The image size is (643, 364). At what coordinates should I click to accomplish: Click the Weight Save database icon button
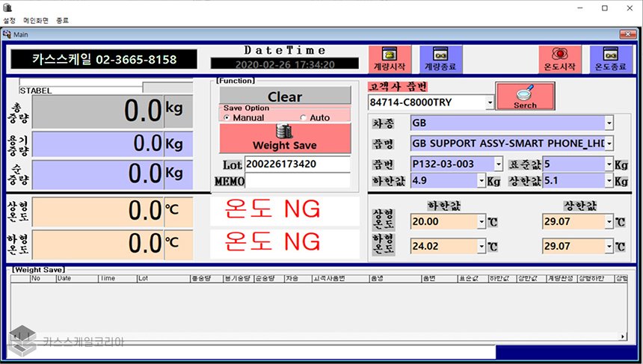pyautogui.click(x=284, y=138)
